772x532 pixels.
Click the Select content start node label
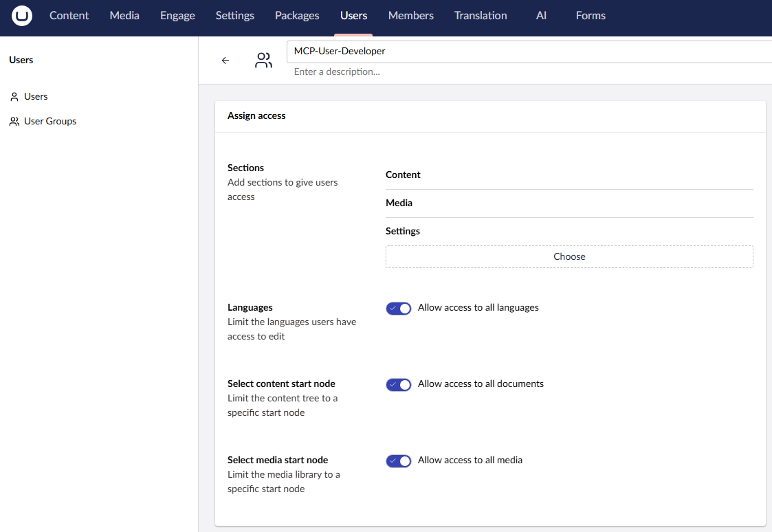(281, 384)
